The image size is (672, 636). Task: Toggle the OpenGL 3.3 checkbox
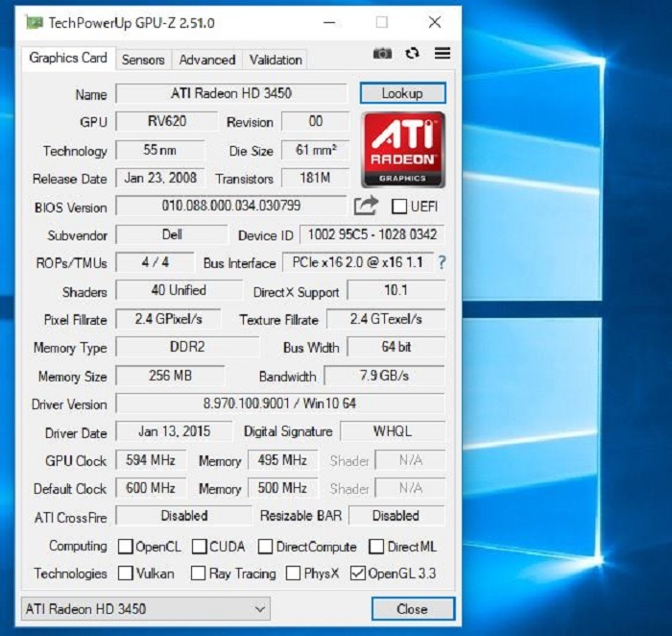(x=357, y=573)
